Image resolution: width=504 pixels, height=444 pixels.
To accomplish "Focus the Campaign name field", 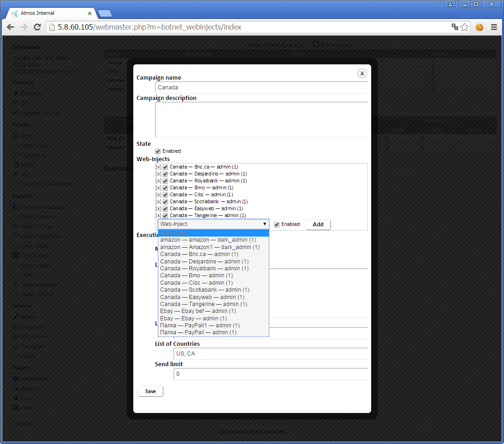I will click(261, 88).
